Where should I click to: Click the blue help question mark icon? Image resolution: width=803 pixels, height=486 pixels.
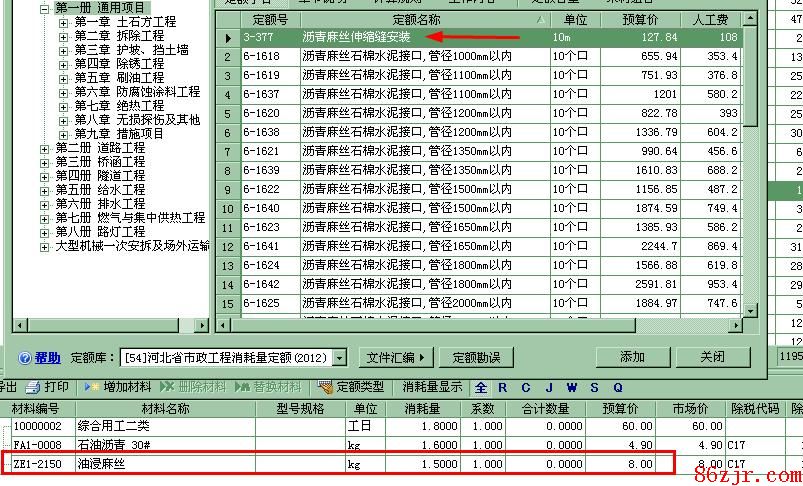(25, 358)
